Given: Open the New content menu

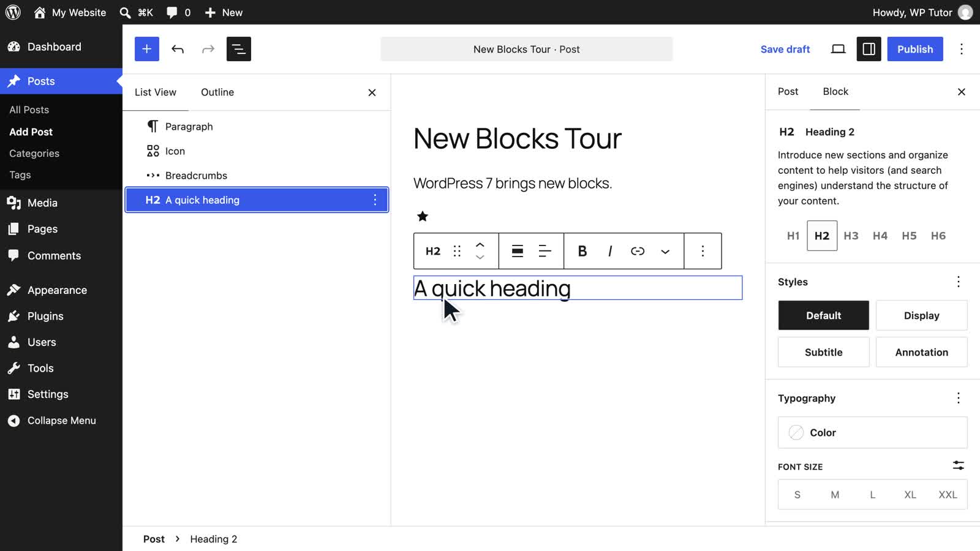Looking at the screenshot, I should pyautogui.click(x=224, y=12).
